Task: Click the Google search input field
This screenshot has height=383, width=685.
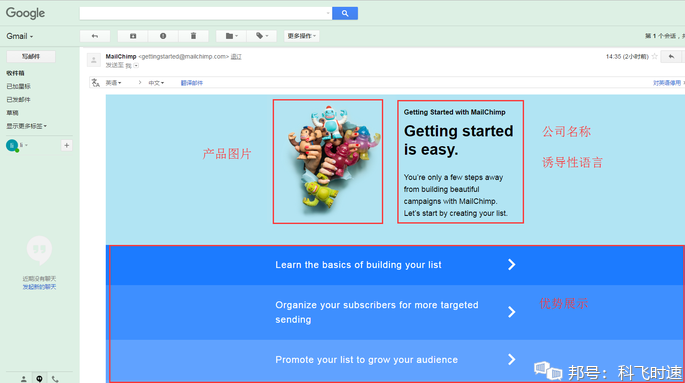Action: (203, 13)
